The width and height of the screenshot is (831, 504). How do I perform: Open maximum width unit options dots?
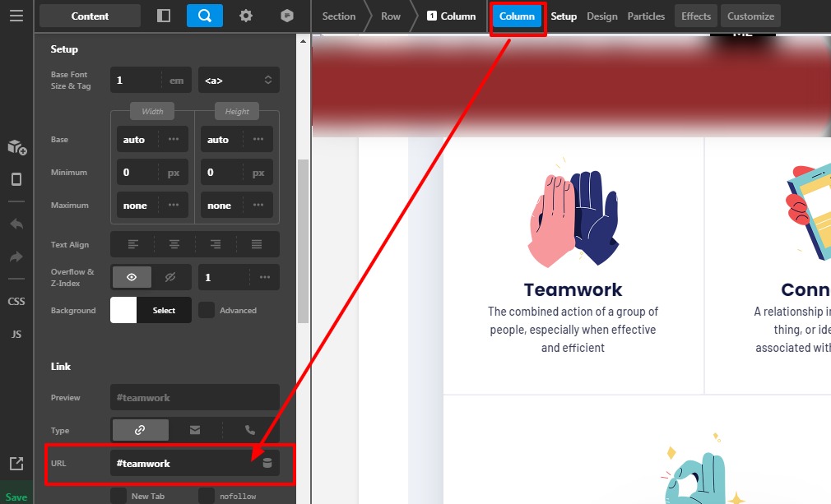click(174, 205)
